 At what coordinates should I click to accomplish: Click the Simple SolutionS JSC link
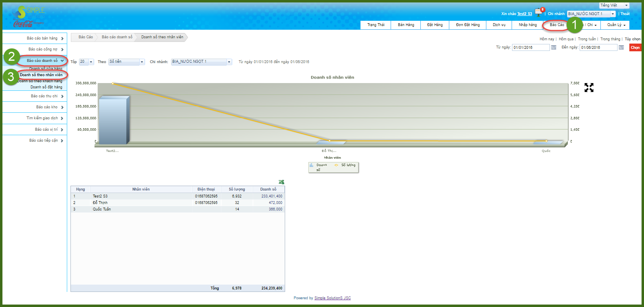pos(332,298)
